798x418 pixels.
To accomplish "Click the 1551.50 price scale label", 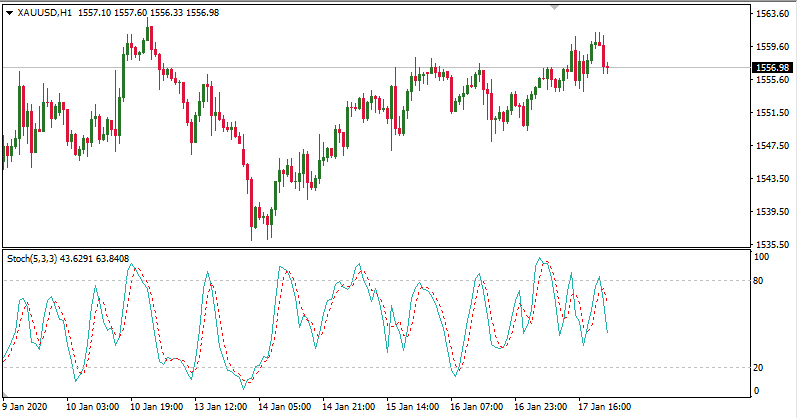I will point(772,113).
